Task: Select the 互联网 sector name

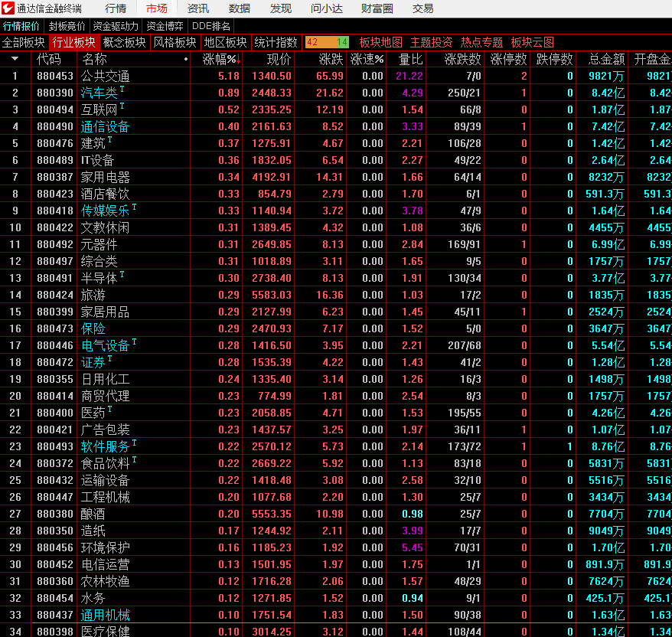Action: click(x=99, y=109)
